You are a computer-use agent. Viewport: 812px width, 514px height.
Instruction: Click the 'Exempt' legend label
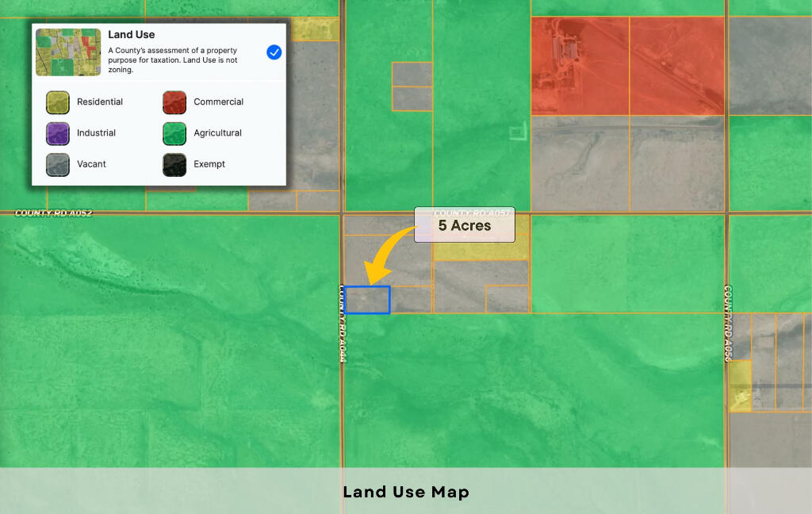pyautogui.click(x=209, y=164)
